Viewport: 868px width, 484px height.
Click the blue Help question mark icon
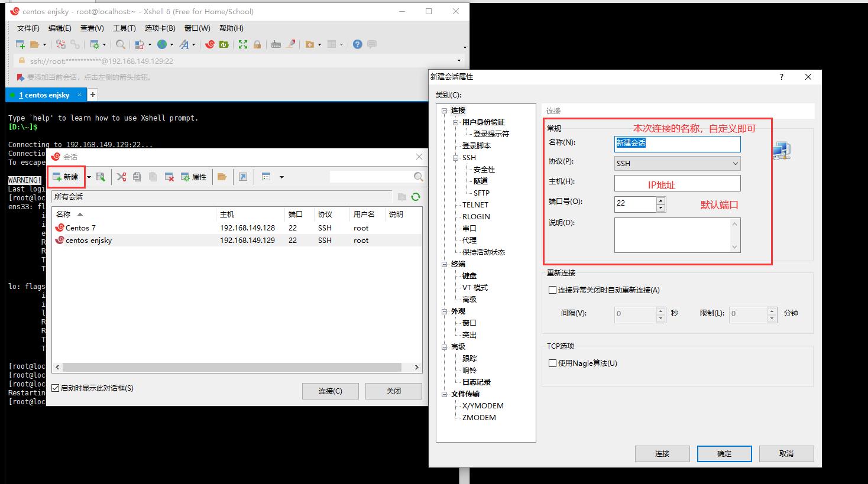(358, 44)
